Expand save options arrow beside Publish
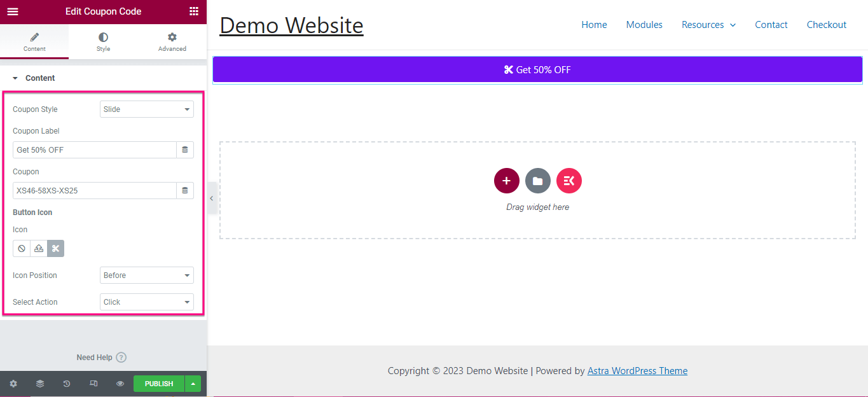 pyautogui.click(x=193, y=384)
